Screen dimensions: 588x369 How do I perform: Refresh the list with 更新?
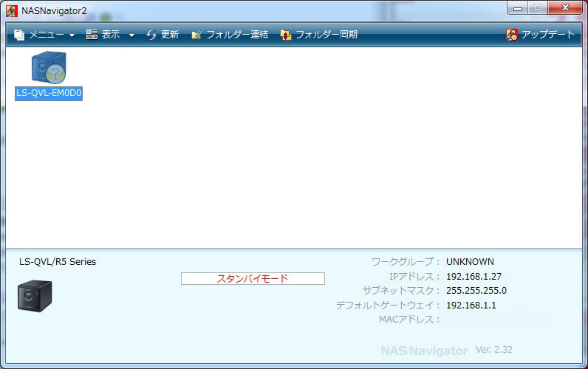(x=170, y=35)
